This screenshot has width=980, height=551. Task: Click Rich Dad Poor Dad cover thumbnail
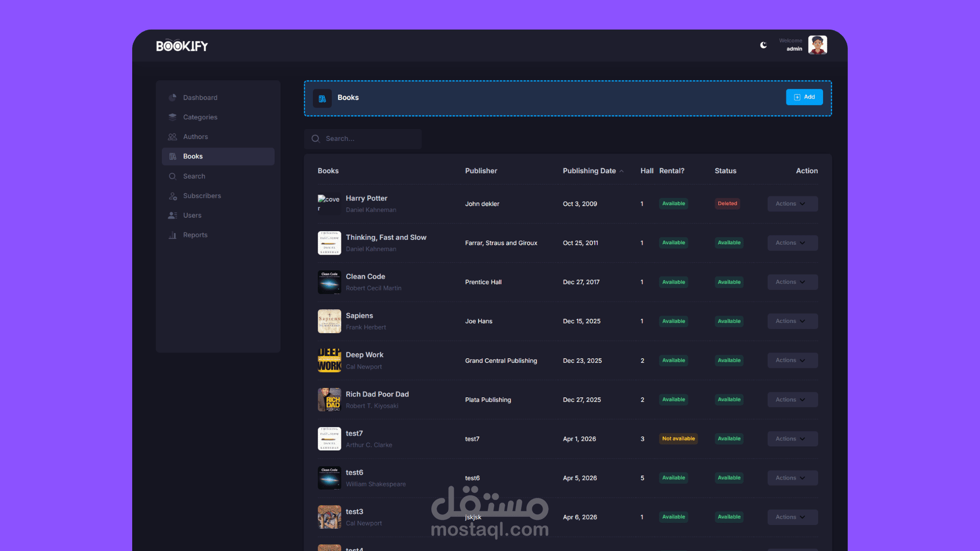point(329,399)
